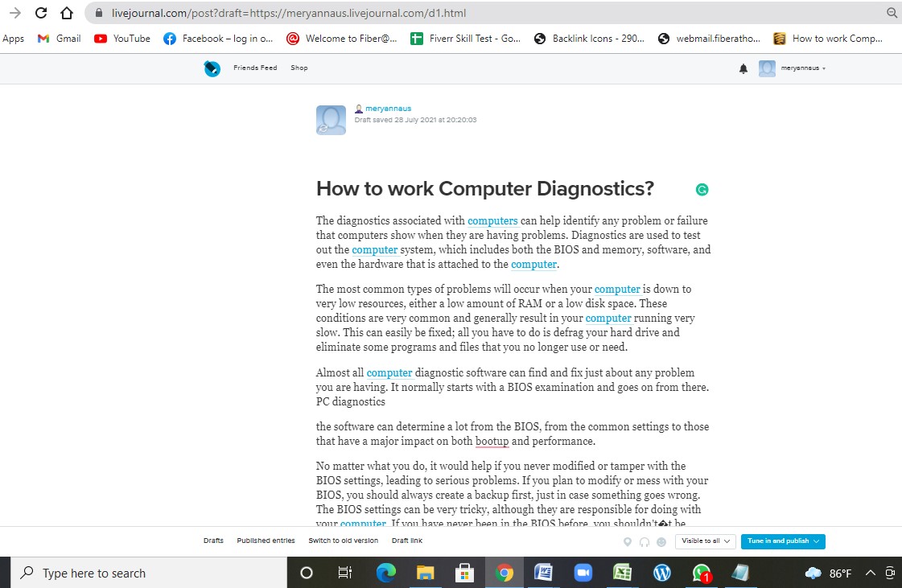
Task: Add a location with the pin icon
Action: click(x=628, y=541)
